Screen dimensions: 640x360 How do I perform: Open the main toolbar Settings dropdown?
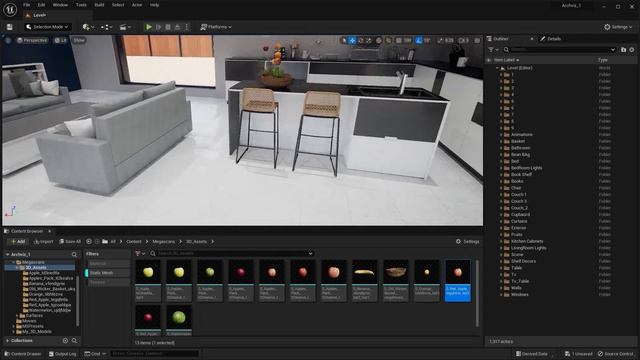pyautogui.click(x=618, y=27)
